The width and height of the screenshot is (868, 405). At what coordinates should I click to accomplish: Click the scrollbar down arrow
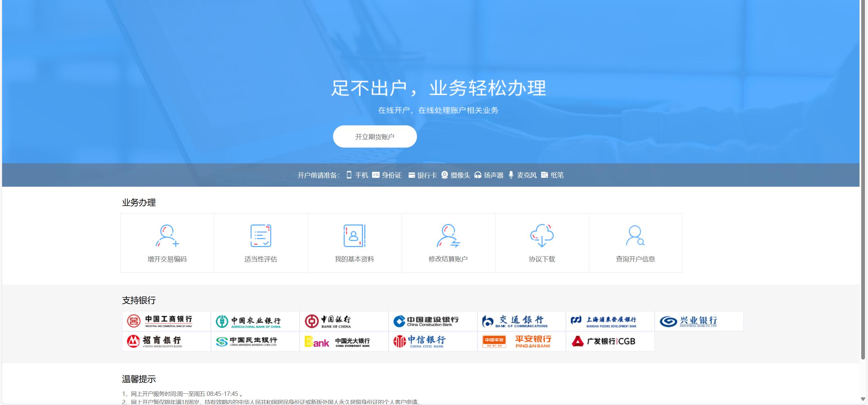863,399
